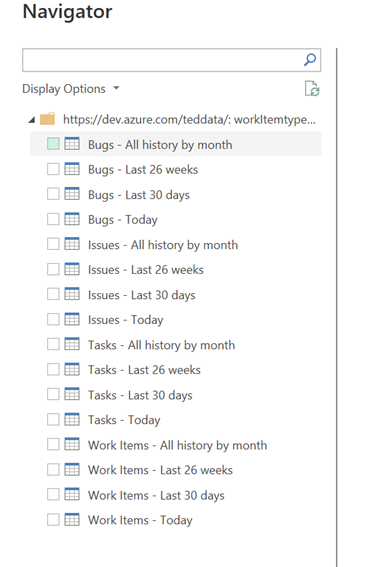Select "Tasks - Last 26 weeks" text
This screenshot has height=567, width=386.
tap(144, 370)
